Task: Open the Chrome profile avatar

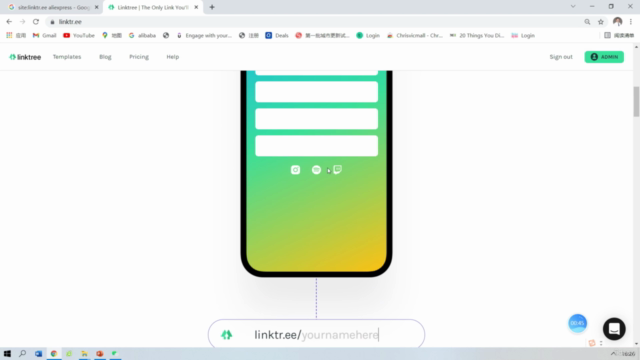Action: click(x=617, y=22)
